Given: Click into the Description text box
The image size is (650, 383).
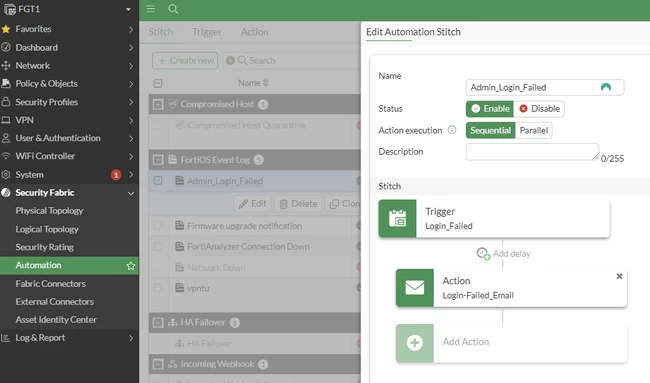Looking at the screenshot, I should point(532,152).
